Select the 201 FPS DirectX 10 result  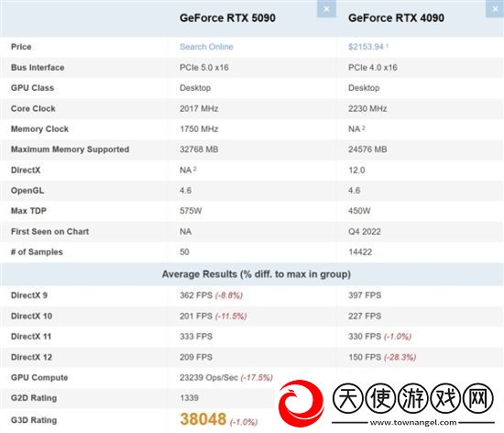click(196, 316)
